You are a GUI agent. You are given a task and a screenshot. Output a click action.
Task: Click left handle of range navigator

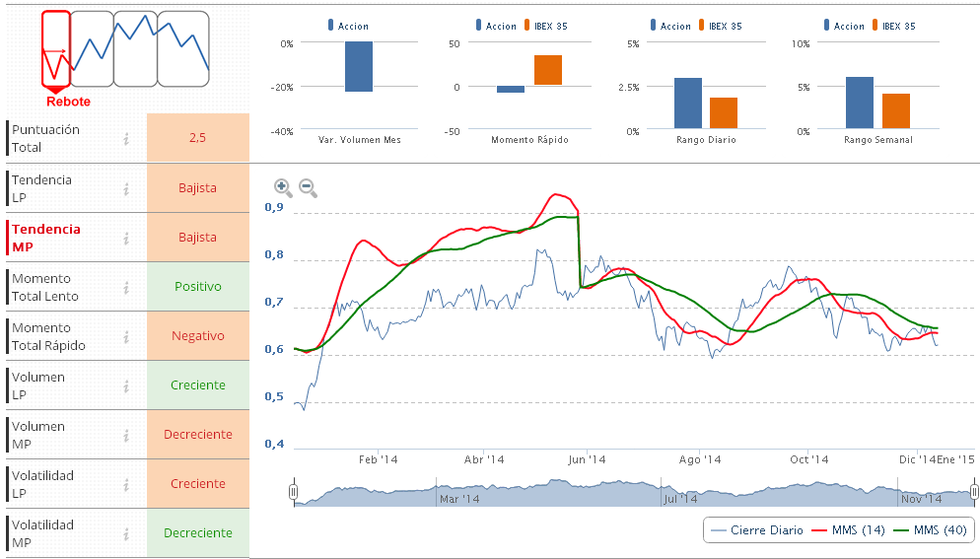293,491
